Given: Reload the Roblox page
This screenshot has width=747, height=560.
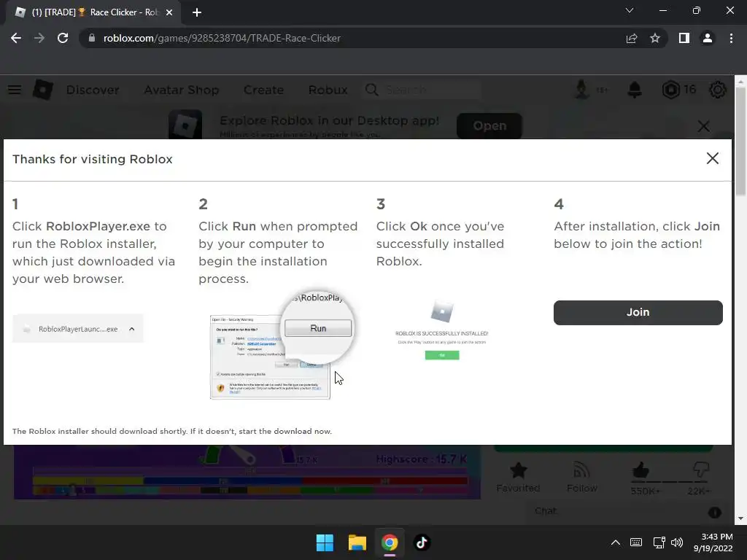Looking at the screenshot, I should pos(63,38).
